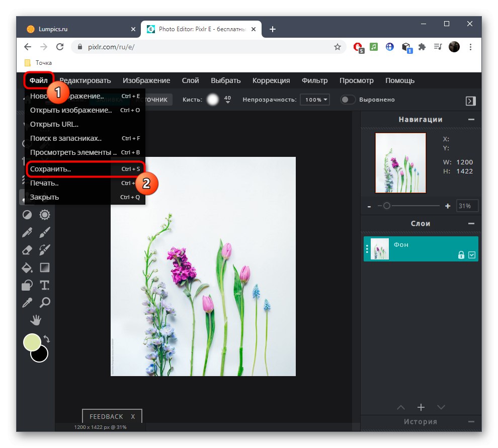Open the blue globe extension
Screen dimensions: 498x448
point(390,47)
